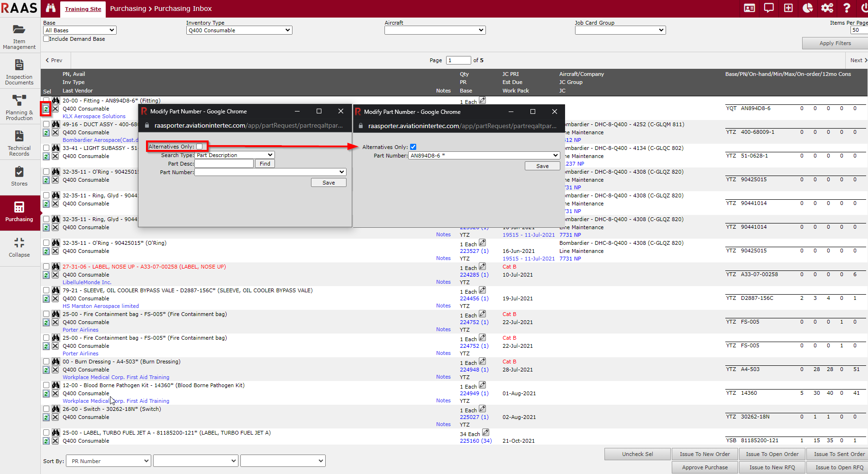Click the binoculars search icon in top bar

click(51, 9)
